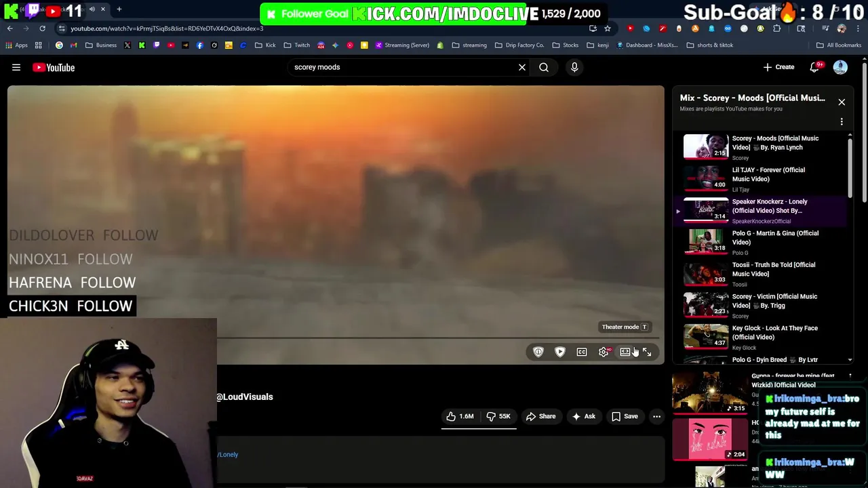Open Chrome three-dot menu
The height and width of the screenshot is (488, 868).
point(858,28)
